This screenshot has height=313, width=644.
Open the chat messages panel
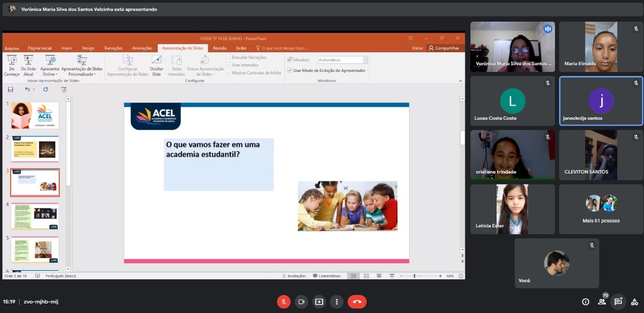[618, 301]
